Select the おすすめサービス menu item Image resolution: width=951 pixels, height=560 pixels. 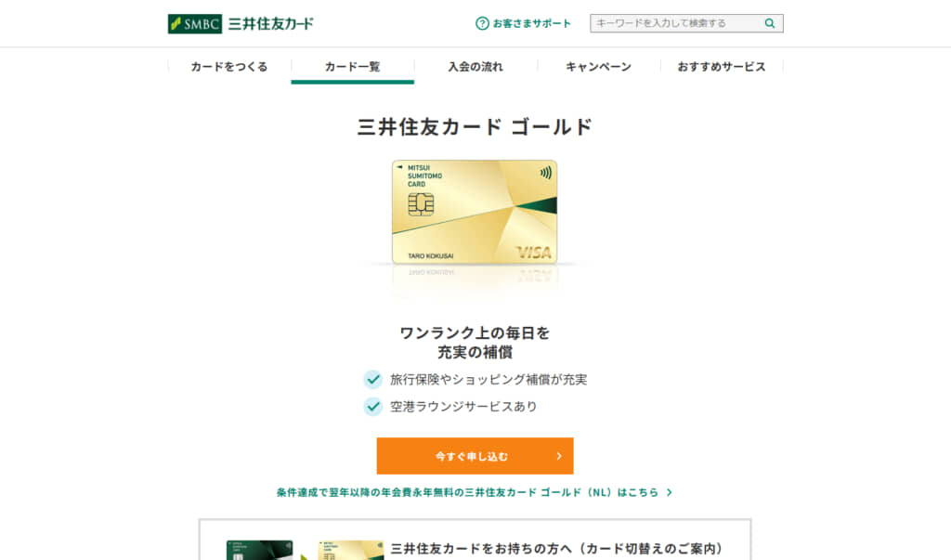(x=721, y=67)
